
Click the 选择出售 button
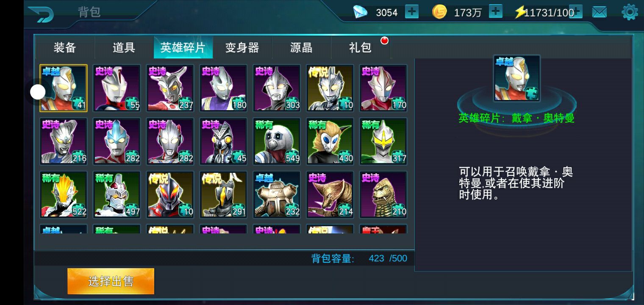point(111,281)
